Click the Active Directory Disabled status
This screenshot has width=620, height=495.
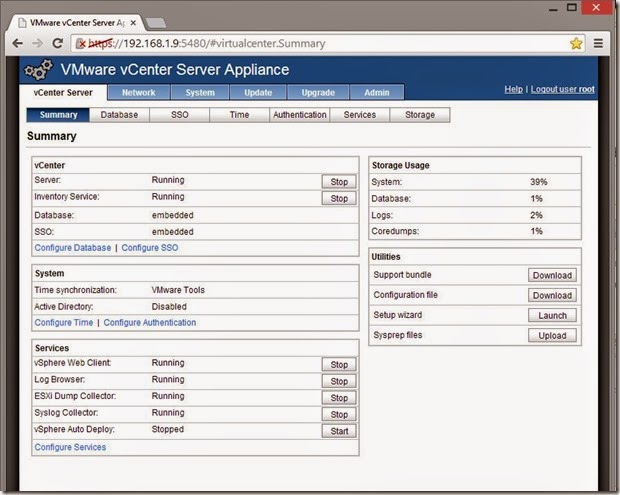coord(169,306)
